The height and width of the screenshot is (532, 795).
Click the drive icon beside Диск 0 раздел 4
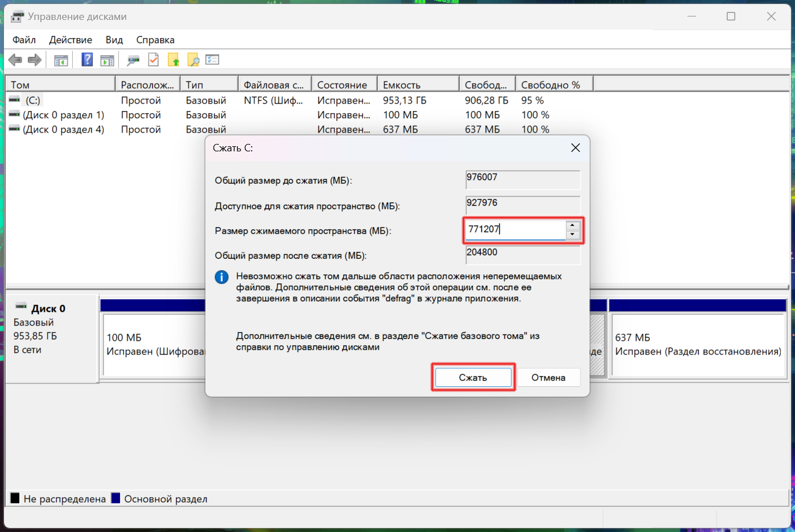click(14, 130)
